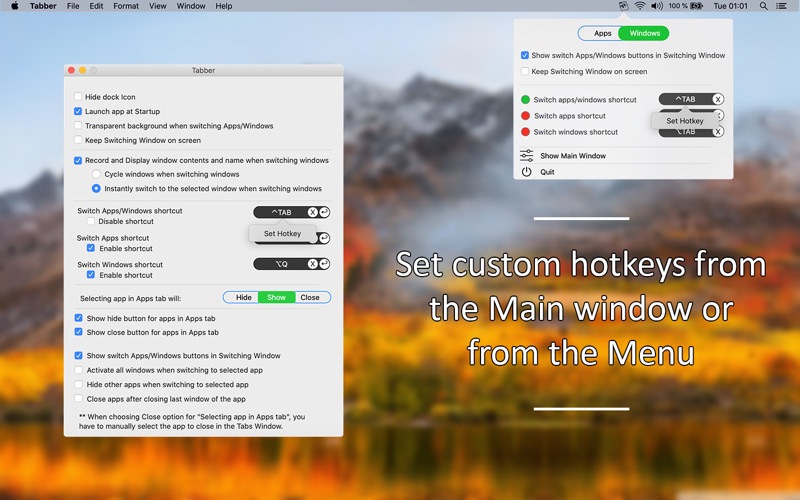Click the red status dot for Switch windows shortcut
This screenshot has width=800, height=500.
pyautogui.click(x=525, y=132)
